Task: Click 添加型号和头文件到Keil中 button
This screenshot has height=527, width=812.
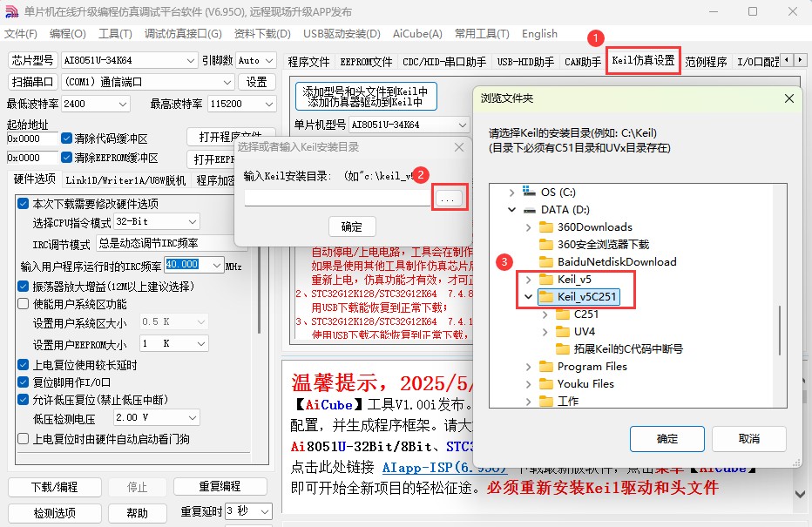Action: point(366,97)
